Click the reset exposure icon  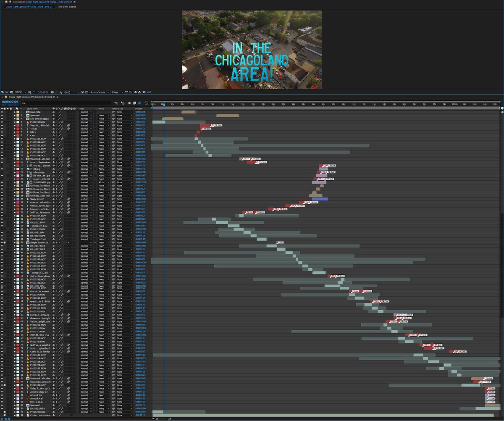tap(144, 92)
